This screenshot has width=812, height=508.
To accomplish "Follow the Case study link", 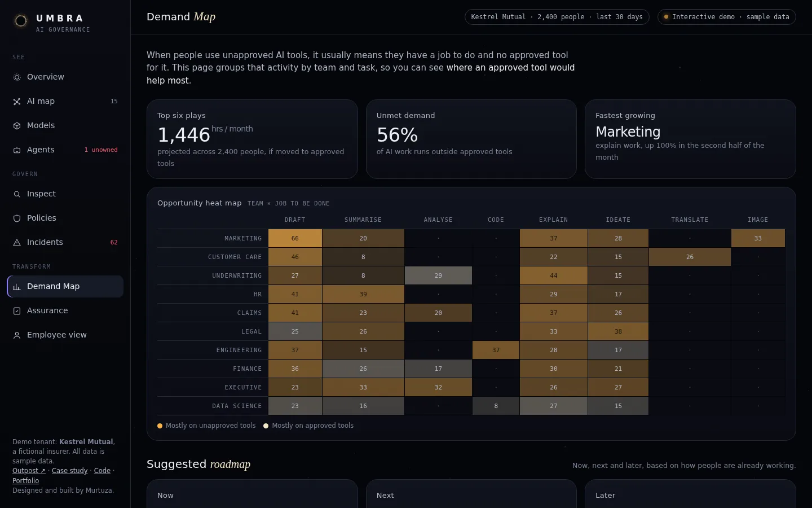I will point(70,471).
